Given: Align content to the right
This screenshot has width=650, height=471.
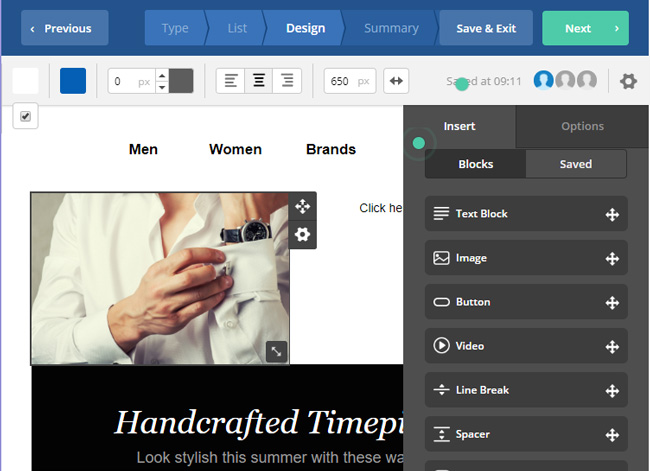Looking at the screenshot, I should 287,80.
